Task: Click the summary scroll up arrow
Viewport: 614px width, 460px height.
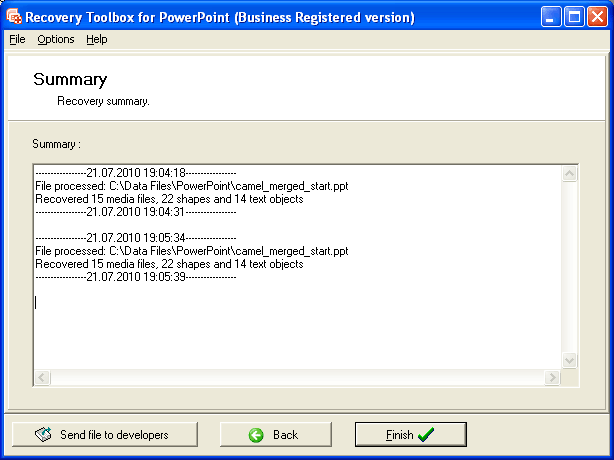Action: click(x=569, y=173)
